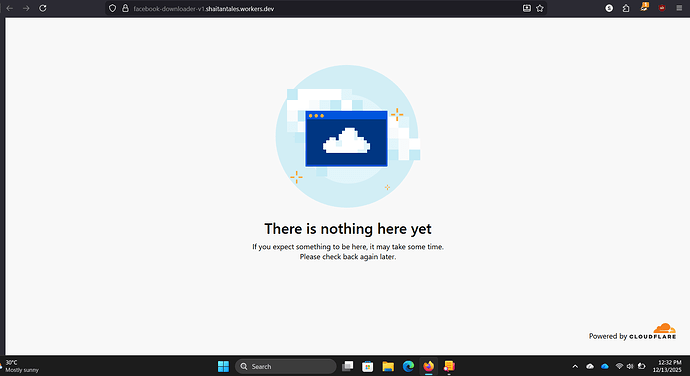Click the taskbar Search box
Screen dimensions: 690x376
pyautogui.click(x=286, y=366)
